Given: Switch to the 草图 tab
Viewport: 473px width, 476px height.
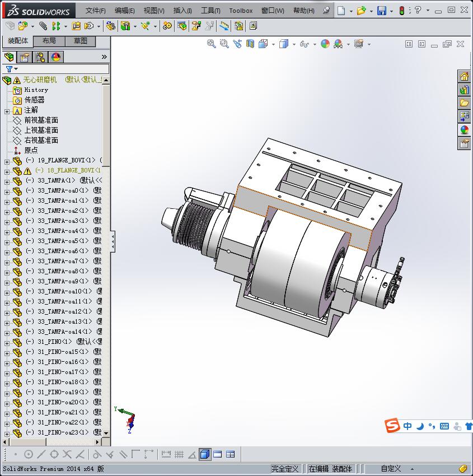Looking at the screenshot, I should point(81,41).
